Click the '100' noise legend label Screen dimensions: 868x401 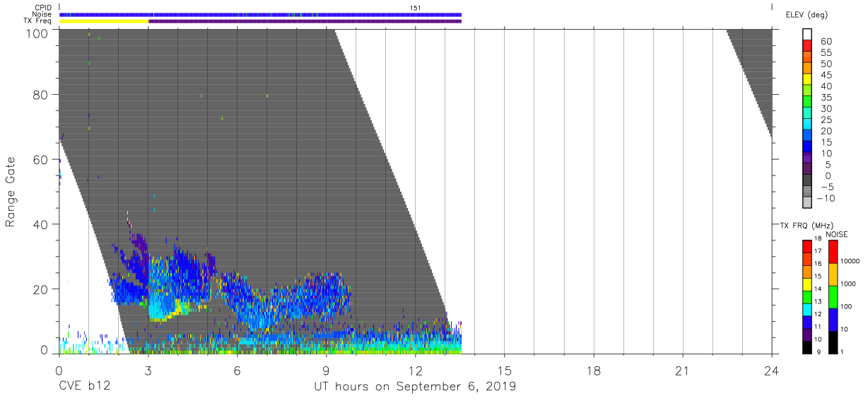click(846, 306)
